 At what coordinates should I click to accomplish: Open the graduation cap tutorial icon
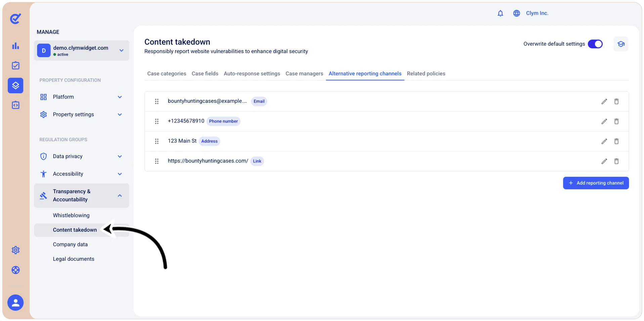[x=621, y=44]
